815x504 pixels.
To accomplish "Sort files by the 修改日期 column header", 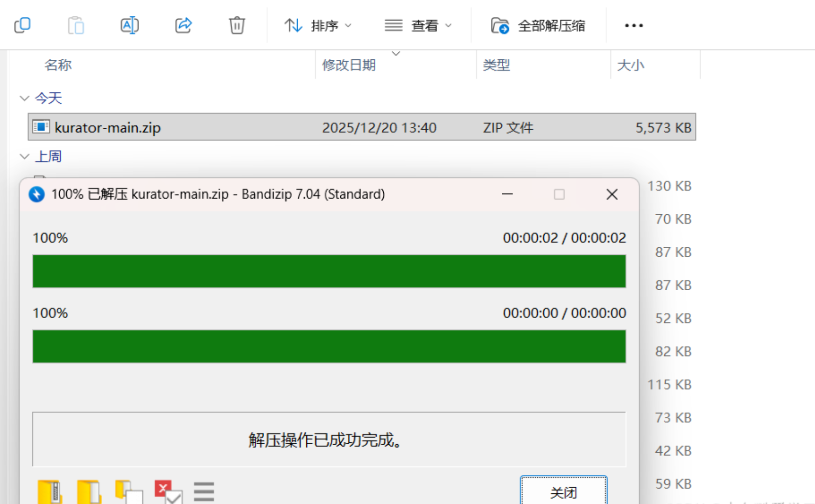I will point(349,65).
